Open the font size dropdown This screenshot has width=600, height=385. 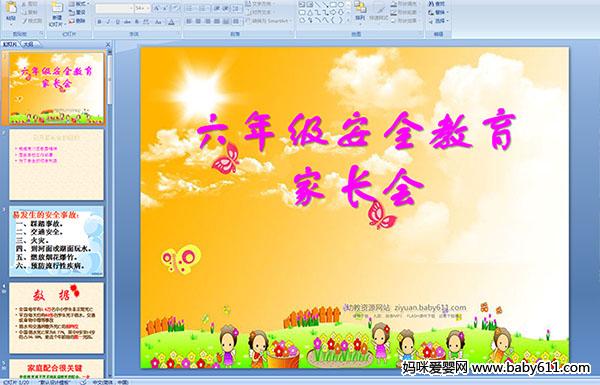(x=148, y=8)
